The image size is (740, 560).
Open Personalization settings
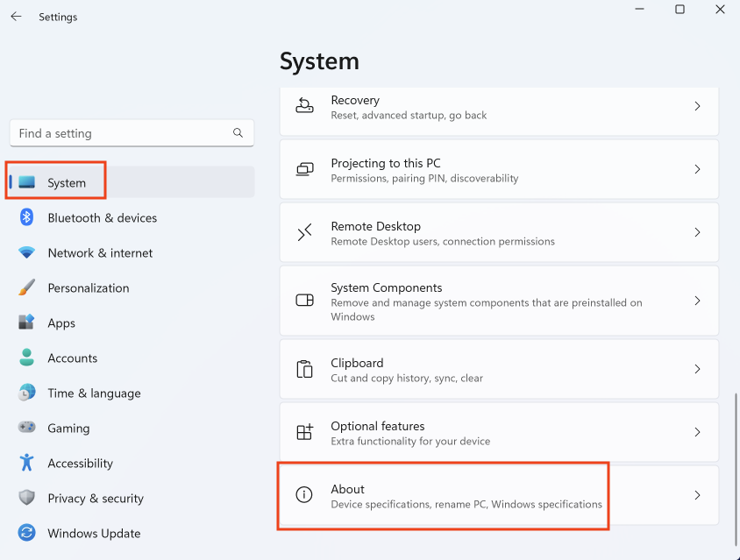pos(132,287)
